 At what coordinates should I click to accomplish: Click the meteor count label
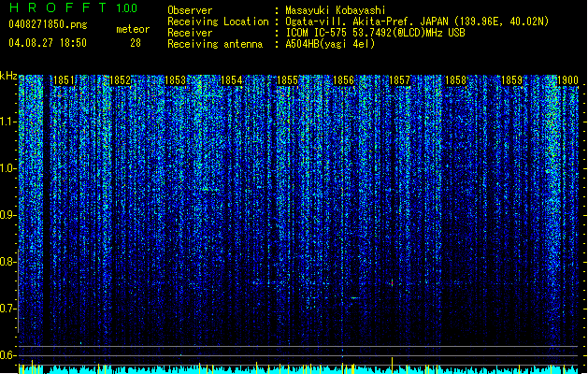click(133, 29)
